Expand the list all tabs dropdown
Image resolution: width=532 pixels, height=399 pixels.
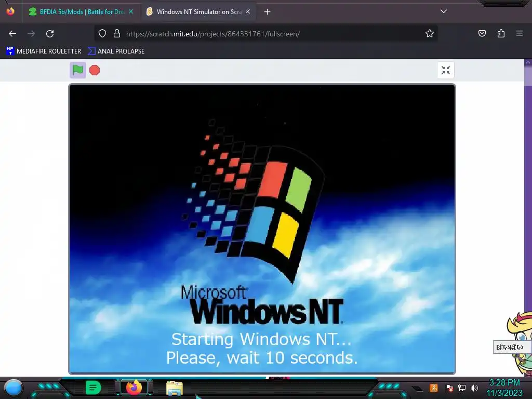tap(444, 11)
